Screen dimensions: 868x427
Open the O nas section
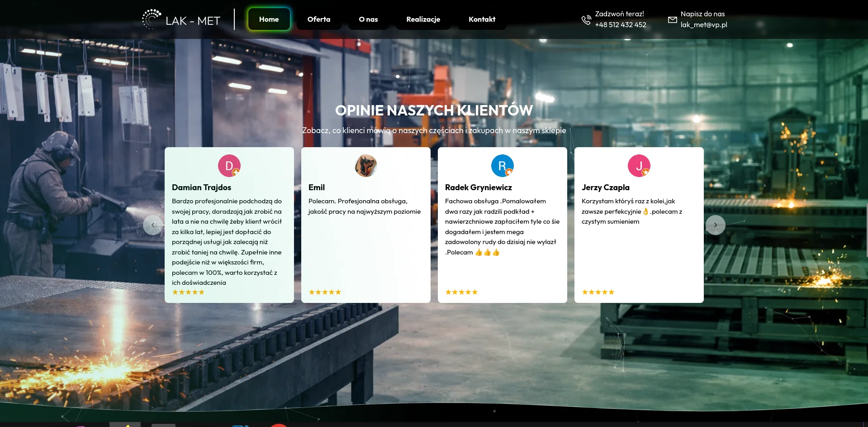click(x=368, y=19)
